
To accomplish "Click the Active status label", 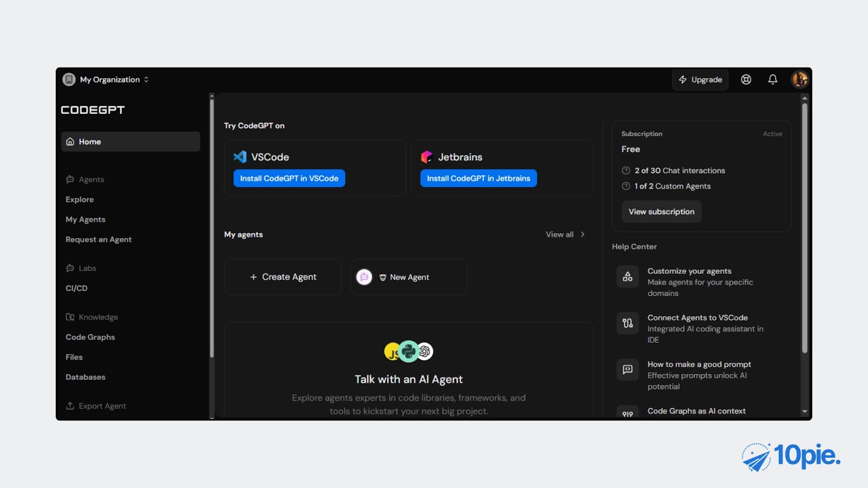I will tap(773, 134).
